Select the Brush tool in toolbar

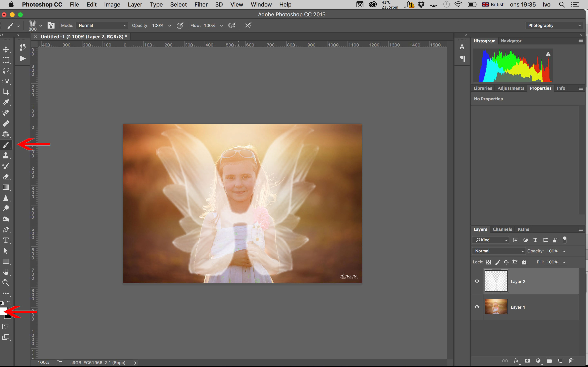(6, 145)
